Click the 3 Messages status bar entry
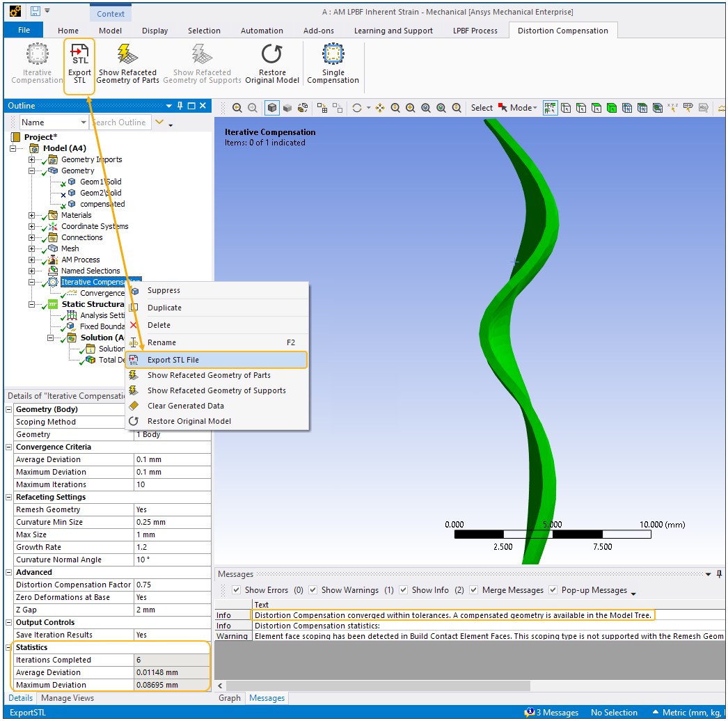The width and height of the screenshot is (728, 721). tap(551, 712)
